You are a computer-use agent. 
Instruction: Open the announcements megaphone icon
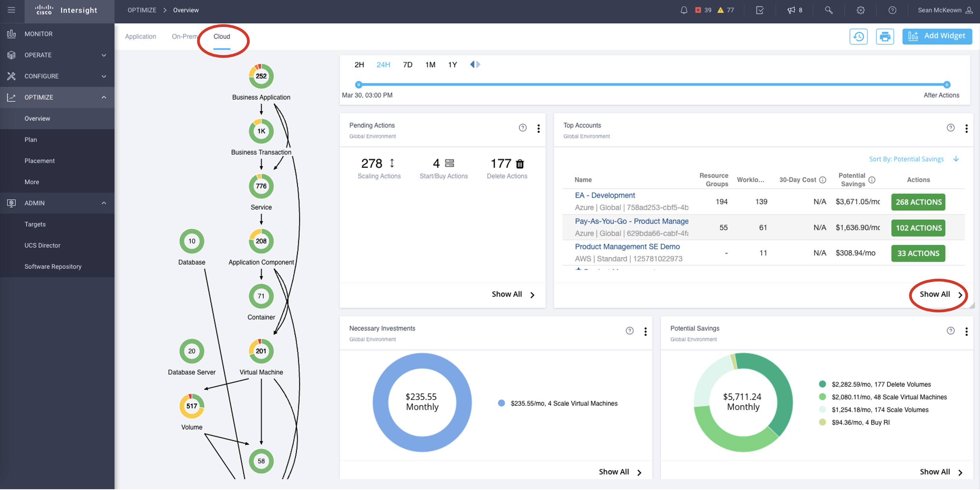[791, 10]
